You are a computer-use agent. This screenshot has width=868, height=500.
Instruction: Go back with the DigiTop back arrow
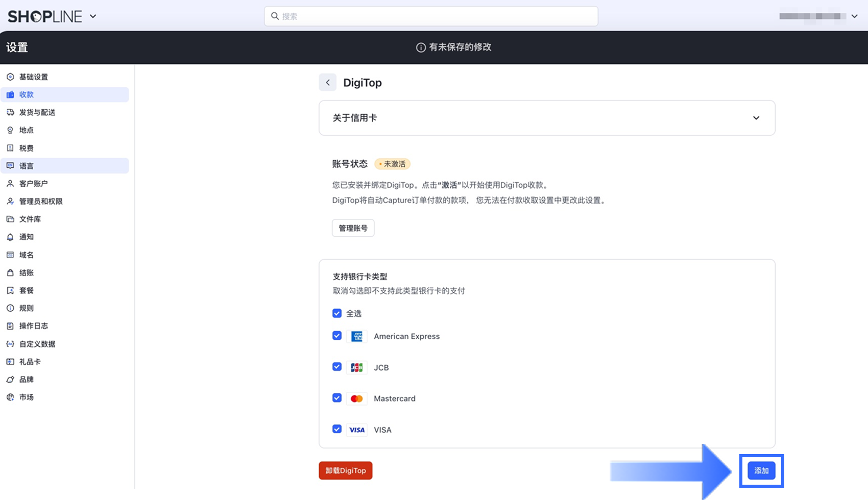[x=328, y=82]
